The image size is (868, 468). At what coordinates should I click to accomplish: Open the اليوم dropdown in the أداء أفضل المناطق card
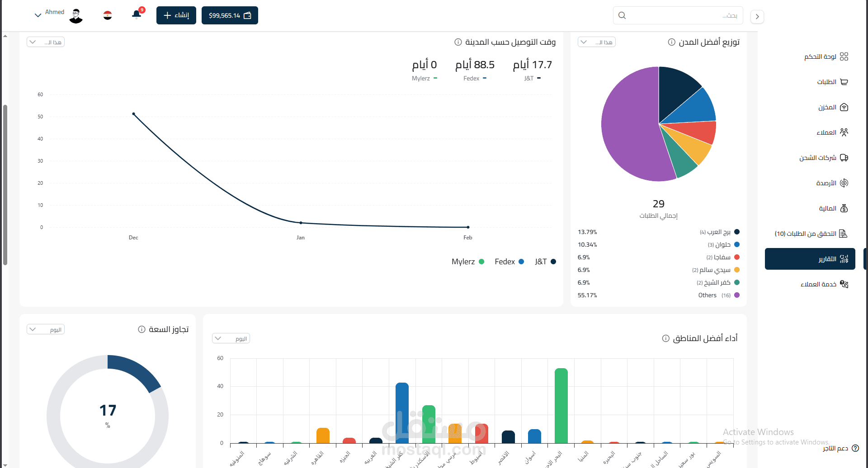tap(231, 338)
